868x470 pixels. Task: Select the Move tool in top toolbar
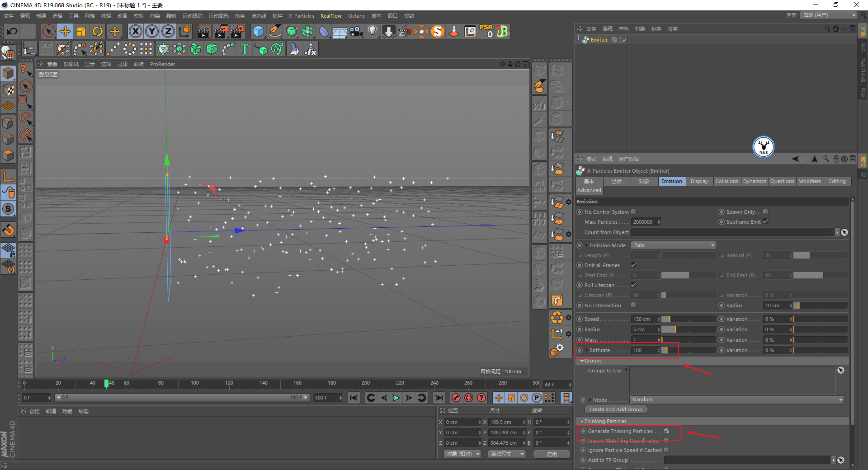click(x=65, y=31)
